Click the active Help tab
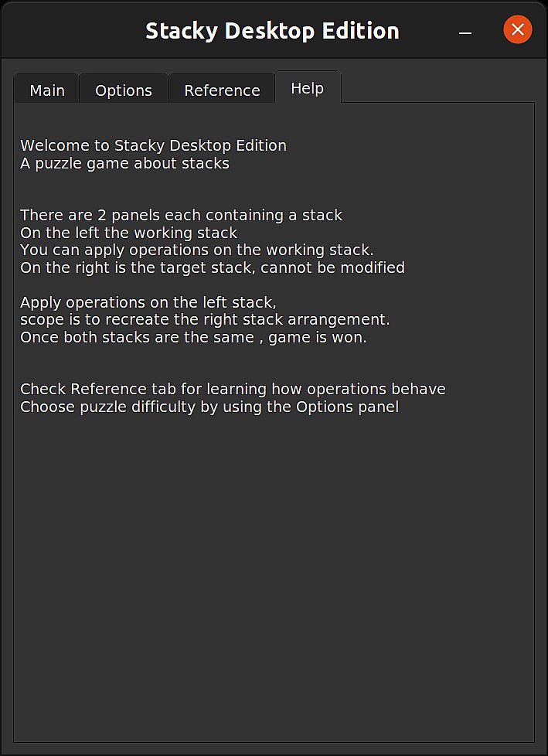The width and height of the screenshot is (548, 756). pyautogui.click(x=307, y=88)
